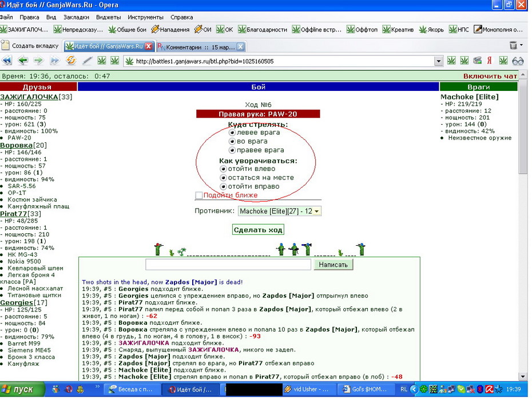The image size is (532, 399).
Task: Open the Правка menu
Action: (x=29, y=17)
